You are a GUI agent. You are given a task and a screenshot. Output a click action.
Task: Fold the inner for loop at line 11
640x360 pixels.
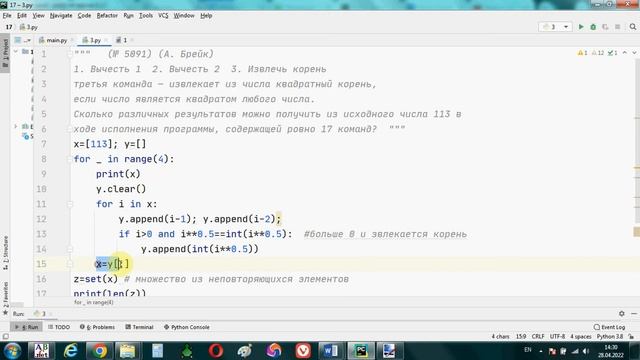(x=70, y=204)
